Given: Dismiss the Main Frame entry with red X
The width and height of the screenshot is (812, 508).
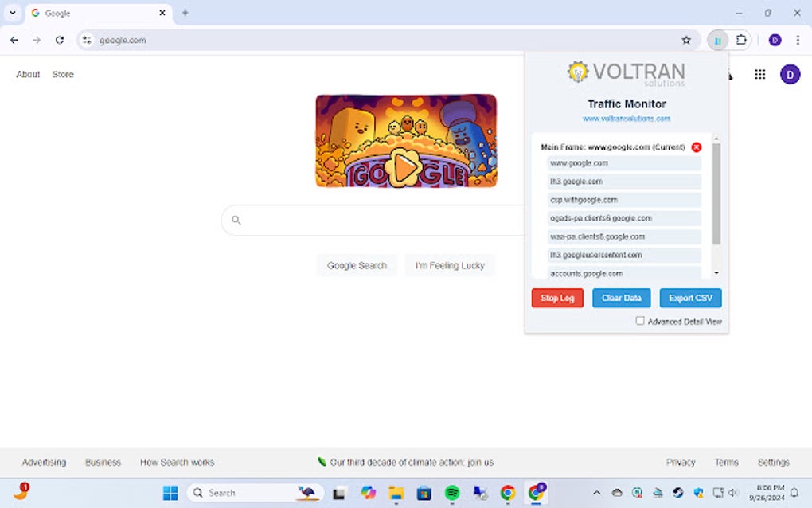Looking at the screenshot, I should click(697, 147).
